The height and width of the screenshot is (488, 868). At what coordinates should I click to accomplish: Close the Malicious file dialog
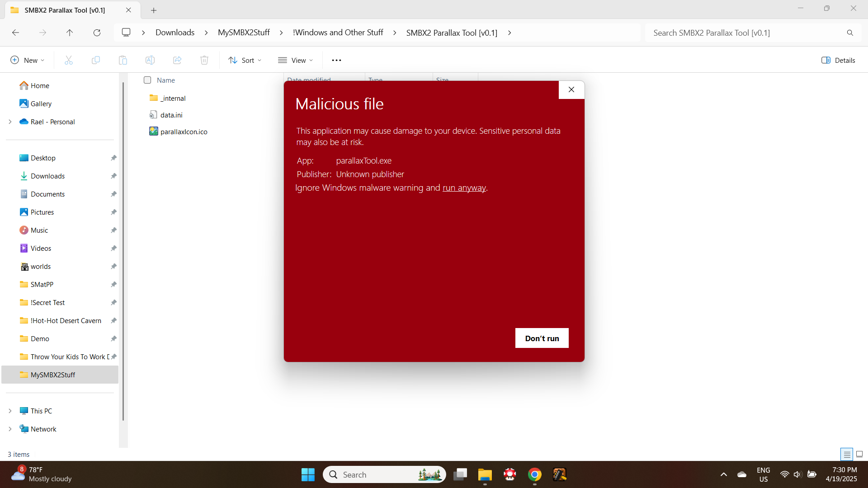pos(571,89)
